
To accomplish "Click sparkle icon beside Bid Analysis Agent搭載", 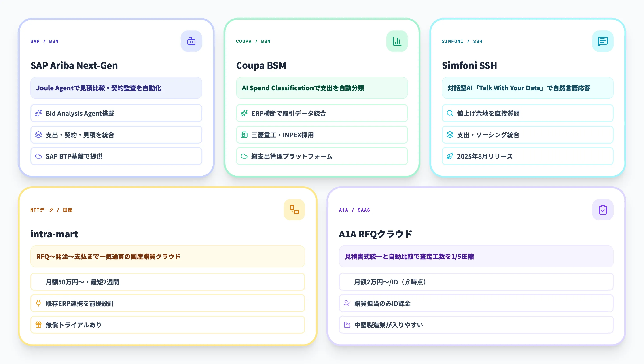I will point(38,113).
